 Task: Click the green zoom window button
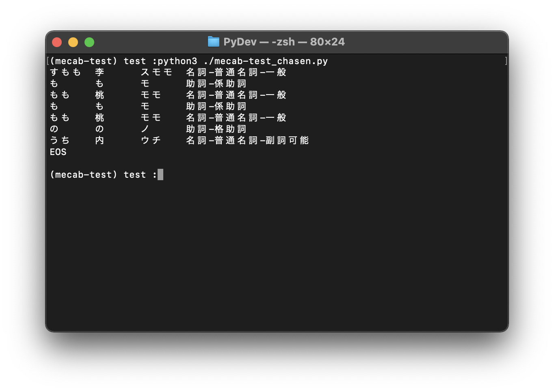[x=89, y=42]
